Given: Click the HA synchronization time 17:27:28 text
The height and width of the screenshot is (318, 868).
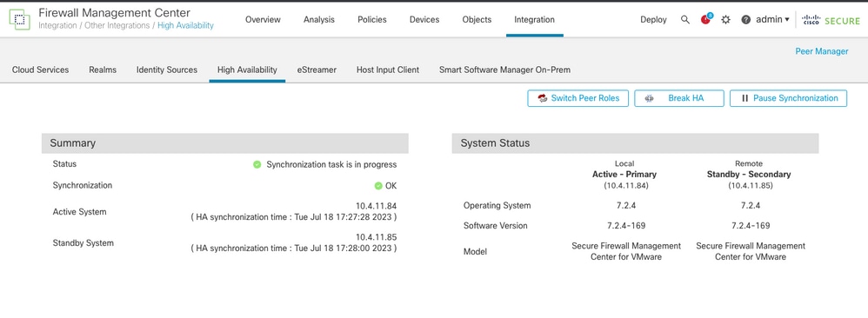Looking at the screenshot, I should click(x=294, y=217).
